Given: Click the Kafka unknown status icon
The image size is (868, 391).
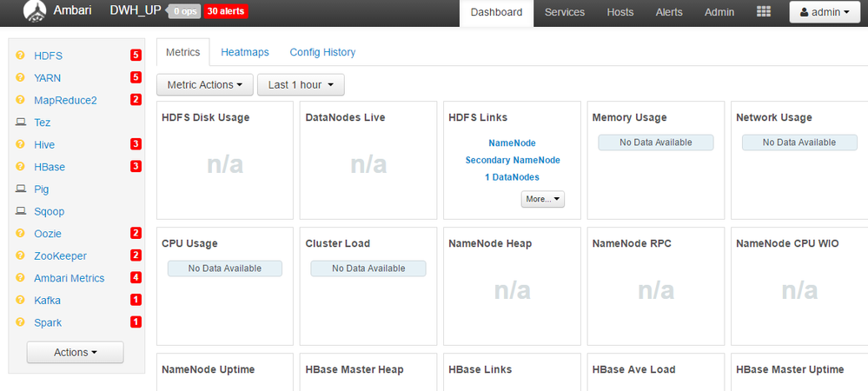Looking at the screenshot, I should coord(21,301).
